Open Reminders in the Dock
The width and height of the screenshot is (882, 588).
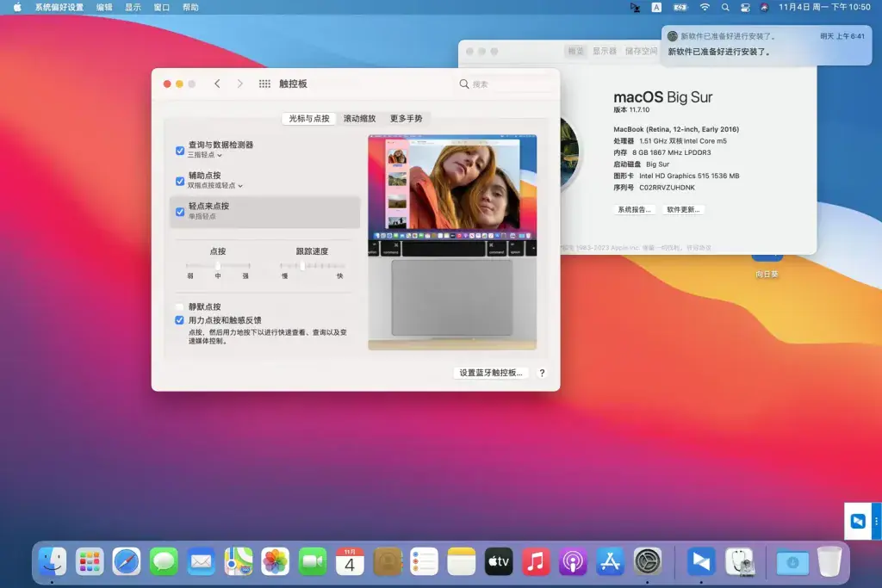tap(424, 561)
